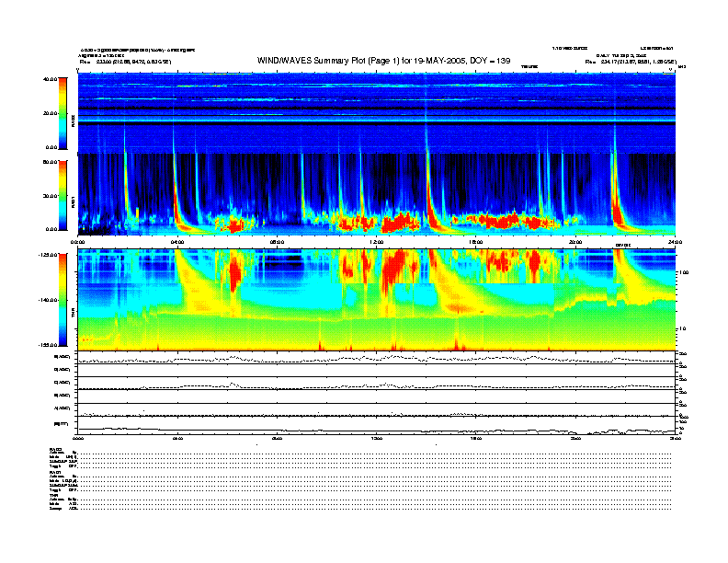Click the RAD2 spectrogram panel

pyautogui.click(x=377, y=113)
